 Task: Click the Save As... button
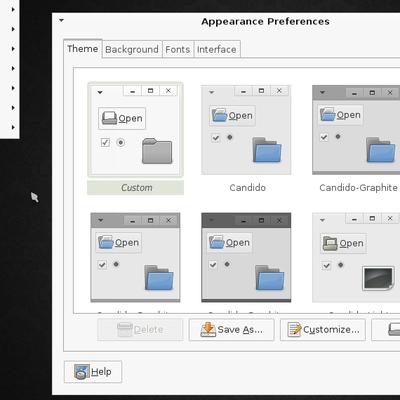point(231,330)
